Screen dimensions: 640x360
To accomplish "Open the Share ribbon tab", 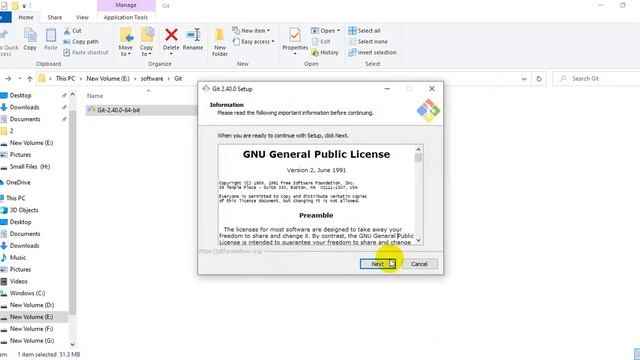I will click(55, 17).
